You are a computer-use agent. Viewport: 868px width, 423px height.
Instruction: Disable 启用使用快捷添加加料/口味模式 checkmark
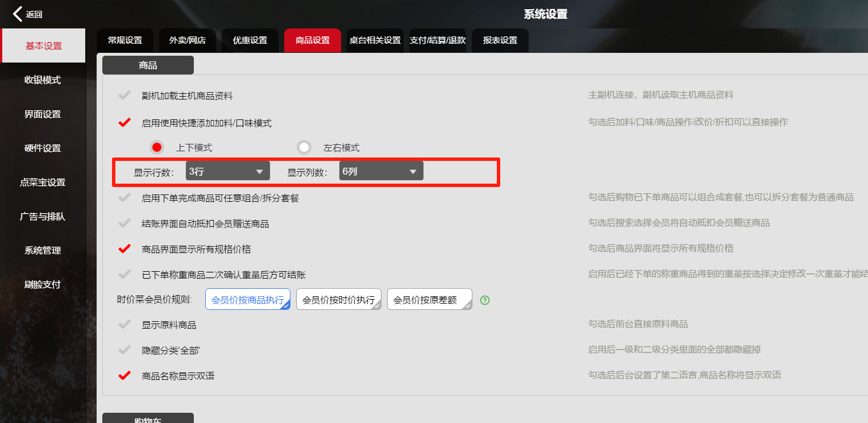pos(124,122)
